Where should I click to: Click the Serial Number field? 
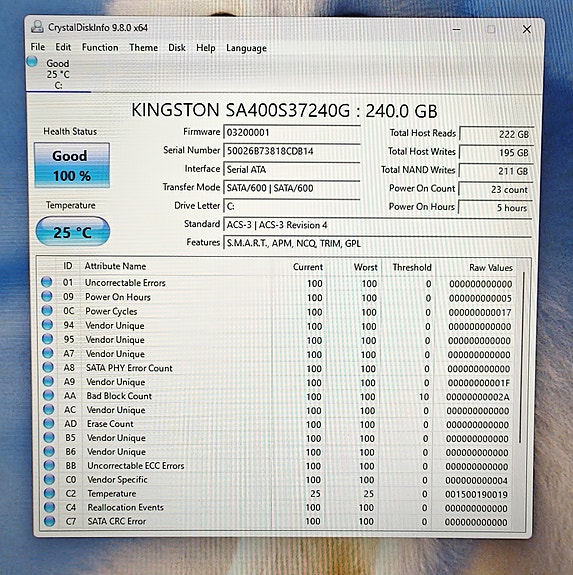coord(292,151)
